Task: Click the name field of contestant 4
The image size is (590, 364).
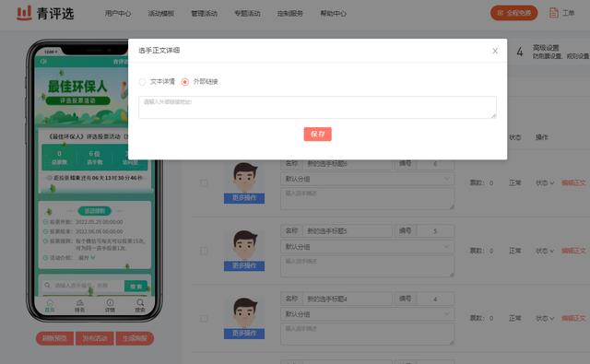Action: coord(348,299)
